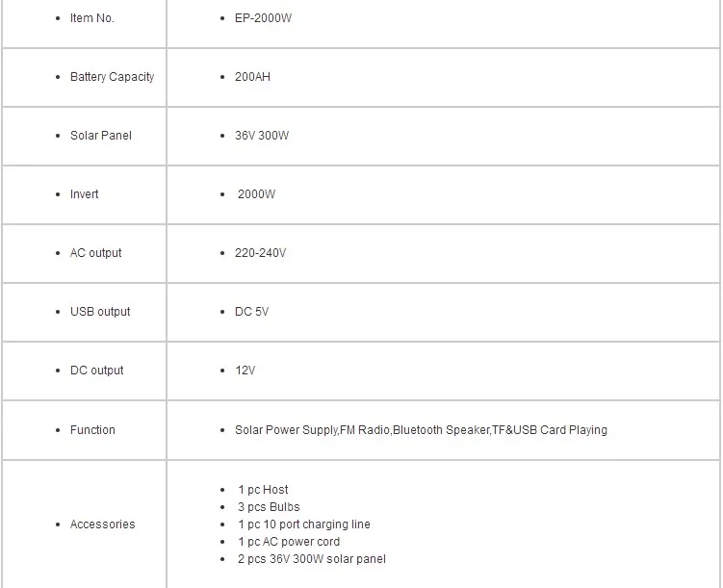Click the "Battery Capacity" label
This screenshot has height=588, width=723.
(112, 77)
